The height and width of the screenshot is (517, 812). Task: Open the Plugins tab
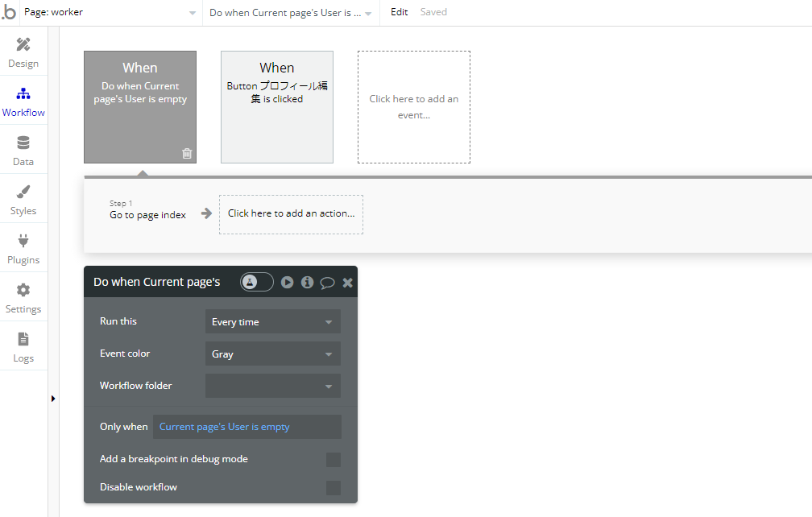[23, 249]
